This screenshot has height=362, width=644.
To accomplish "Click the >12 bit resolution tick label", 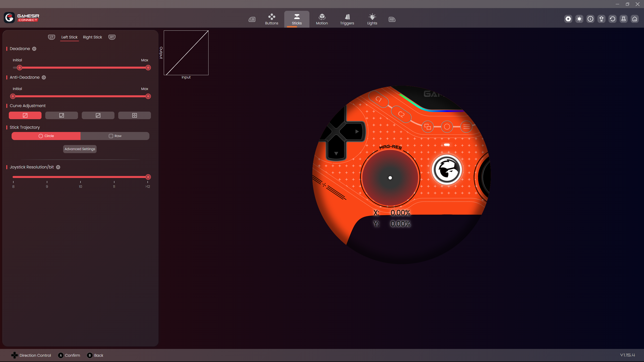I will coord(148,187).
